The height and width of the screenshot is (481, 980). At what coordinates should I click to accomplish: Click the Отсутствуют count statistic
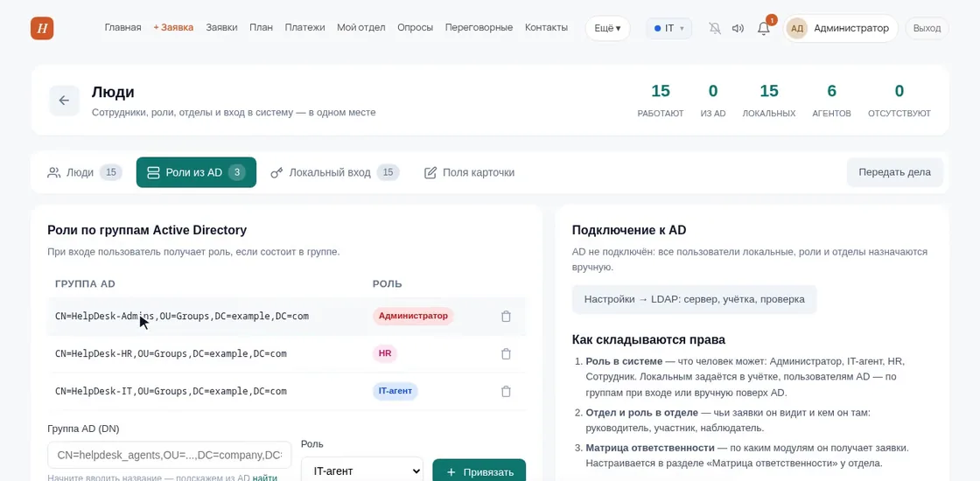tap(899, 101)
